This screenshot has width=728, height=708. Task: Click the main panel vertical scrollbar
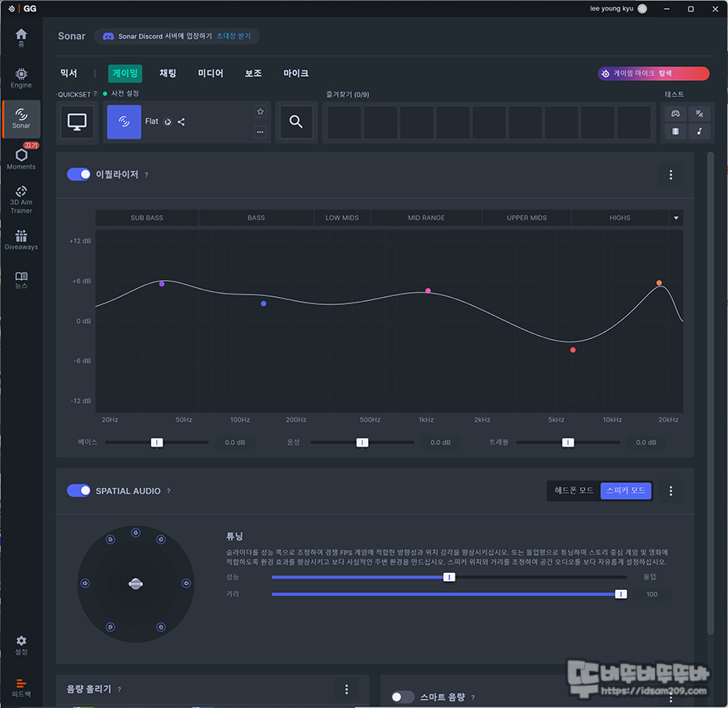710,393
